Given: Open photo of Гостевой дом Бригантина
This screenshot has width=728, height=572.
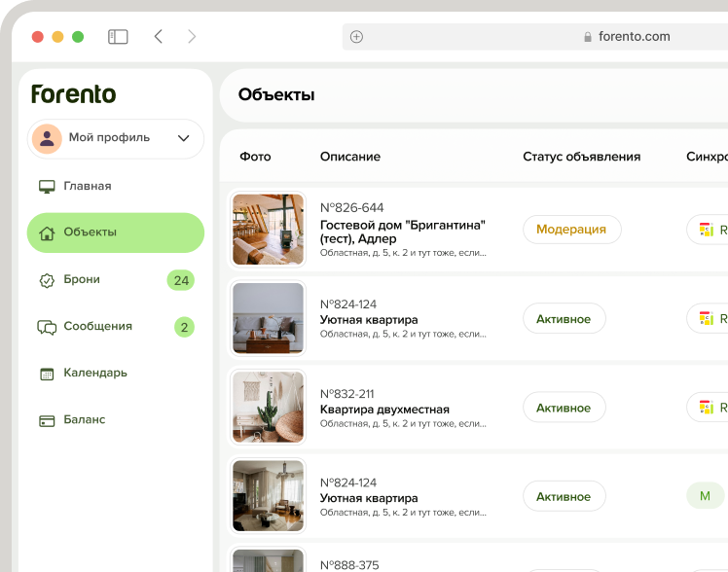Looking at the screenshot, I should pos(268,230).
